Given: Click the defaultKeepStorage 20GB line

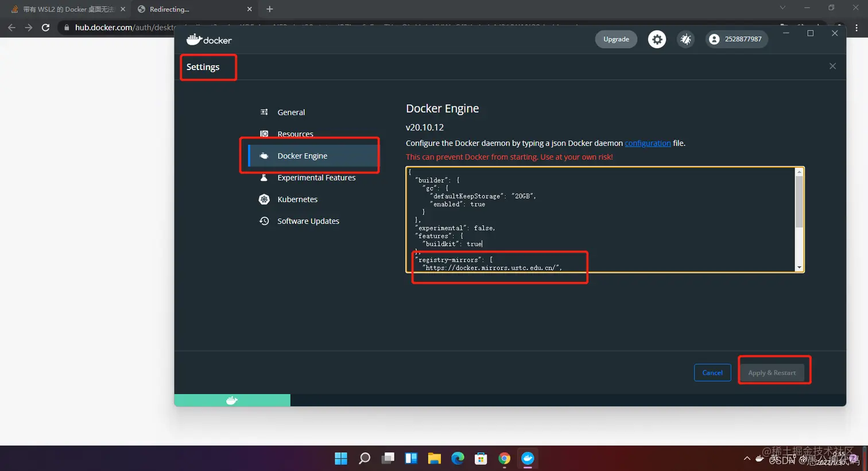Looking at the screenshot, I should 483,196.
